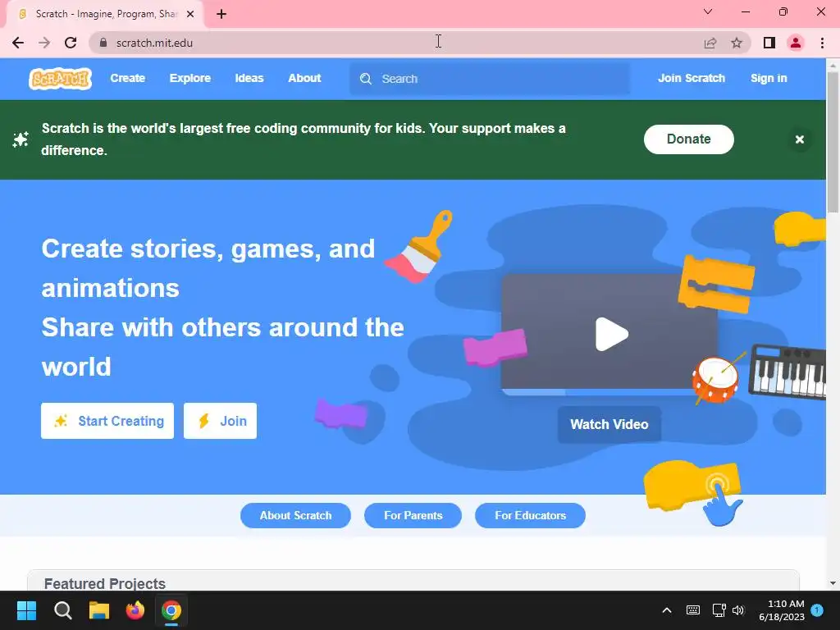The height and width of the screenshot is (630, 840).
Task: Click the Search input field
Action: (x=490, y=79)
